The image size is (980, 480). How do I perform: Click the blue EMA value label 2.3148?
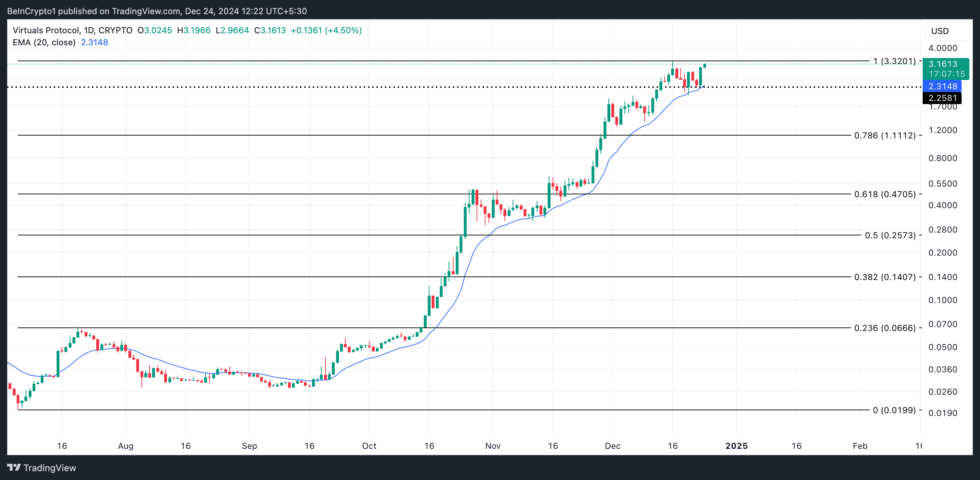point(942,86)
